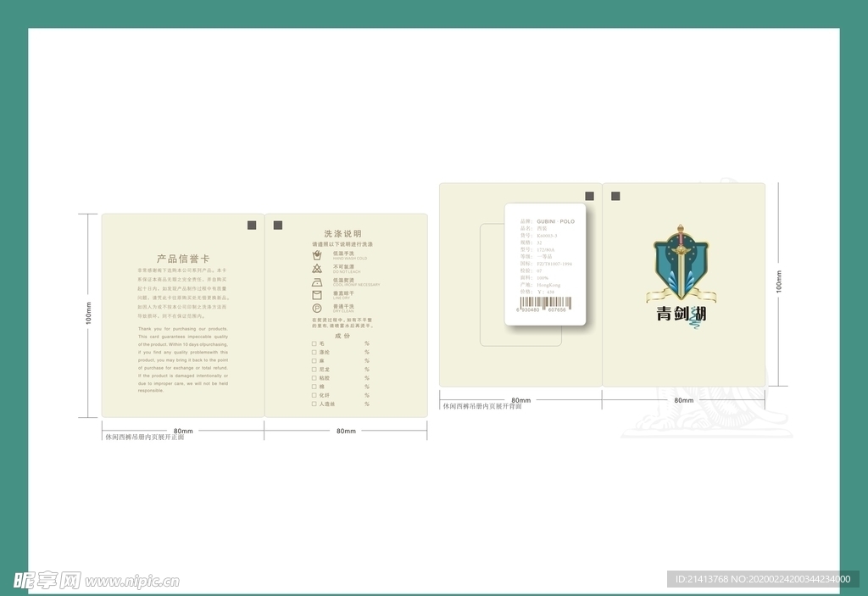868x596 pixels.
Task: Click the dark square hole above 洗涤说明
Action: tap(278, 225)
